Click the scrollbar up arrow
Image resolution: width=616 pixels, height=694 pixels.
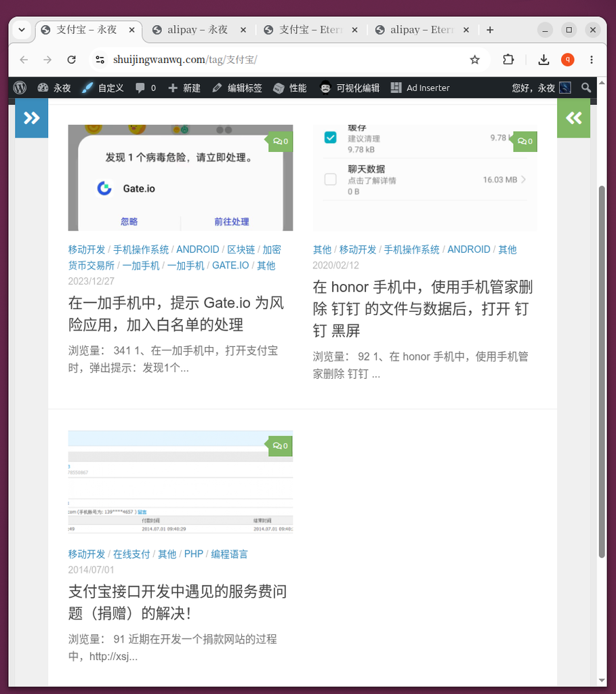601,83
